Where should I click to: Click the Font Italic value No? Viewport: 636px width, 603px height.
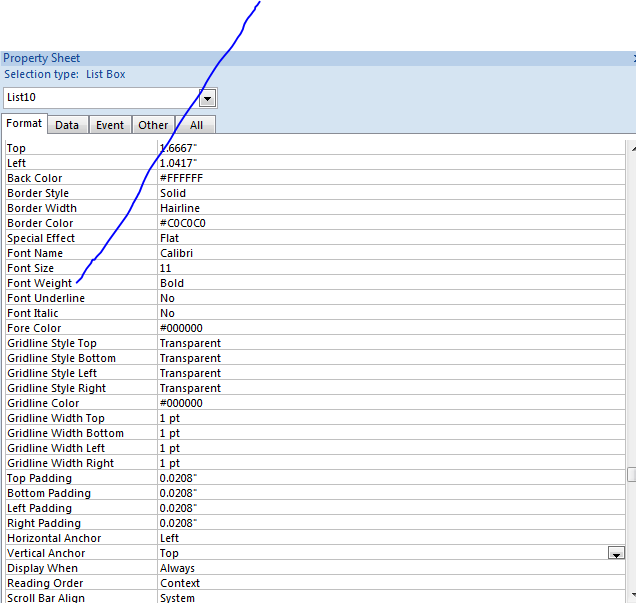pos(167,313)
